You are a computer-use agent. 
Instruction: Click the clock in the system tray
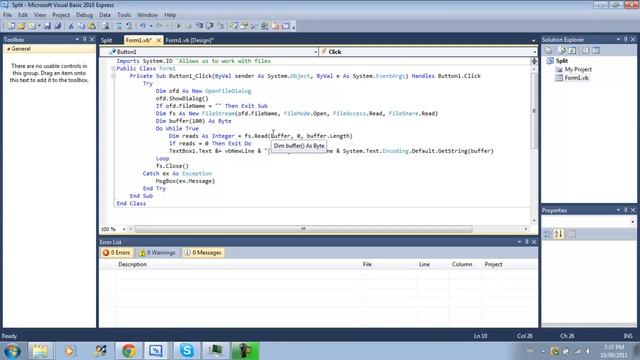[x=613, y=351]
